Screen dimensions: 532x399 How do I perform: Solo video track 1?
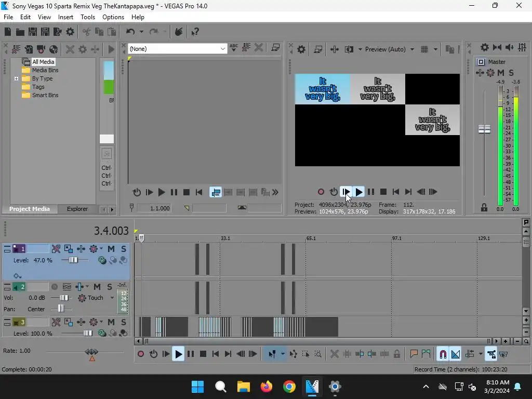(124, 249)
